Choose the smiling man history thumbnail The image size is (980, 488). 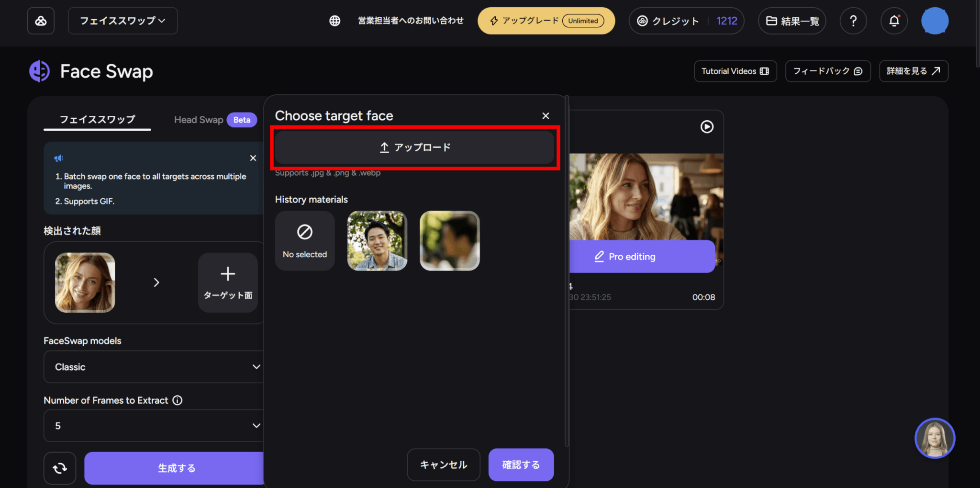click(x=377, y=241)
